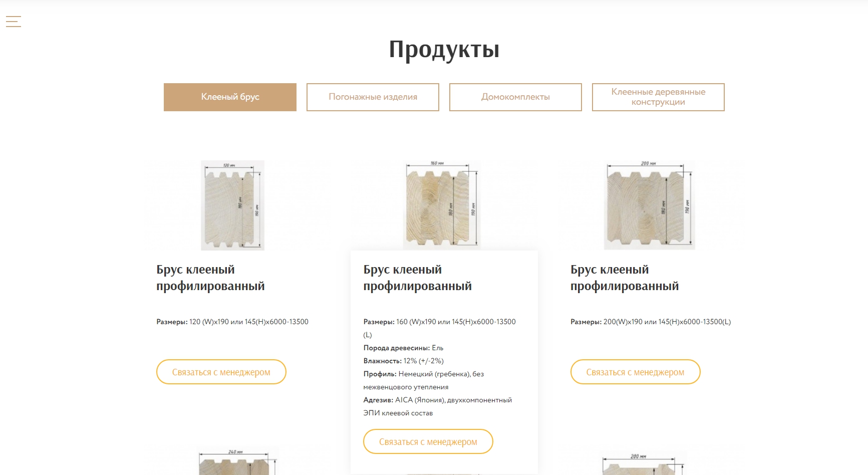Screen dimensions: 868x475
Task: View the 200 mm beam image in top row
Action: (649, 205)
